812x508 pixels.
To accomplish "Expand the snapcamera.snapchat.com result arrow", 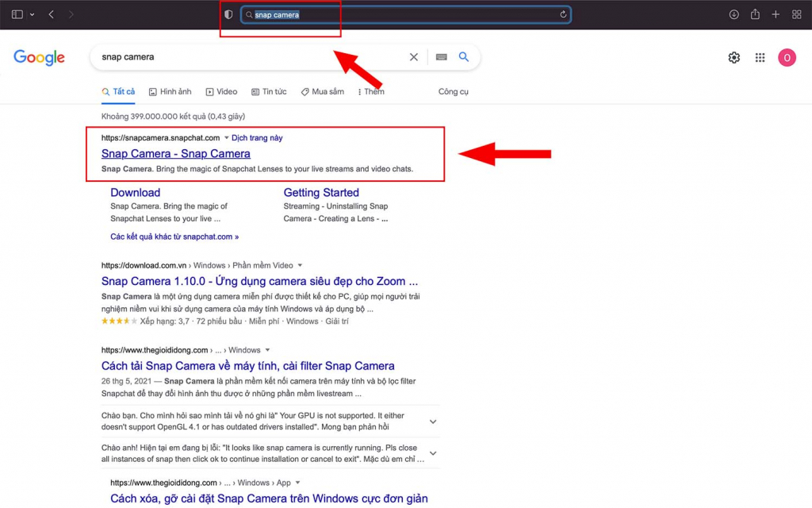I will 226,138.
